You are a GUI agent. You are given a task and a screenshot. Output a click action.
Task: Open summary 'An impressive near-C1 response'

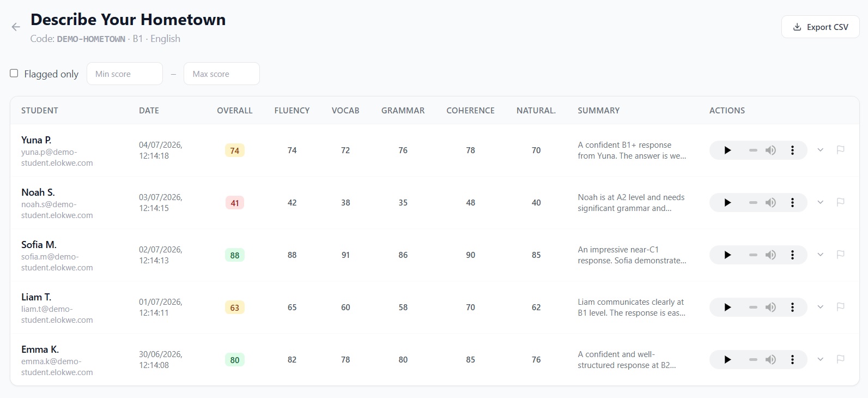[632, 255]
